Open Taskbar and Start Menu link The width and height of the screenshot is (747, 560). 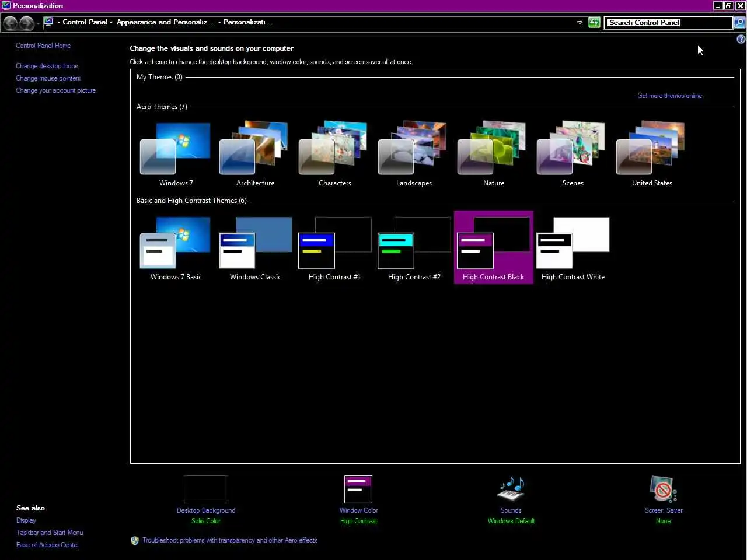tap(50, 533)
